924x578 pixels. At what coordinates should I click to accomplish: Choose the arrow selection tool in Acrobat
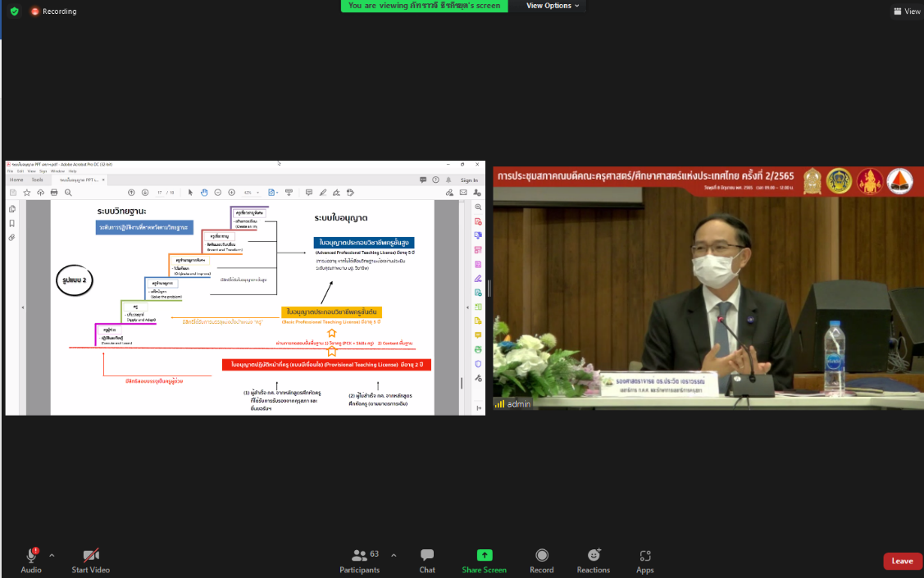190,193
